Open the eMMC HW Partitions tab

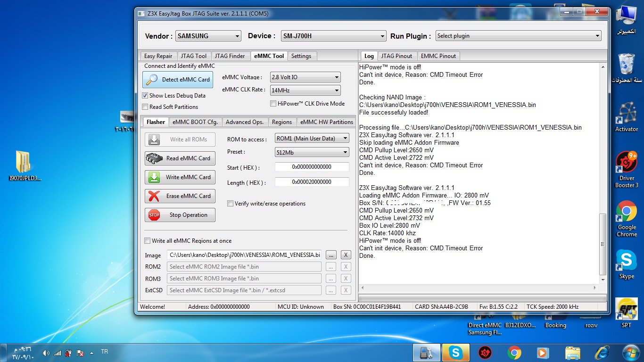327,122
